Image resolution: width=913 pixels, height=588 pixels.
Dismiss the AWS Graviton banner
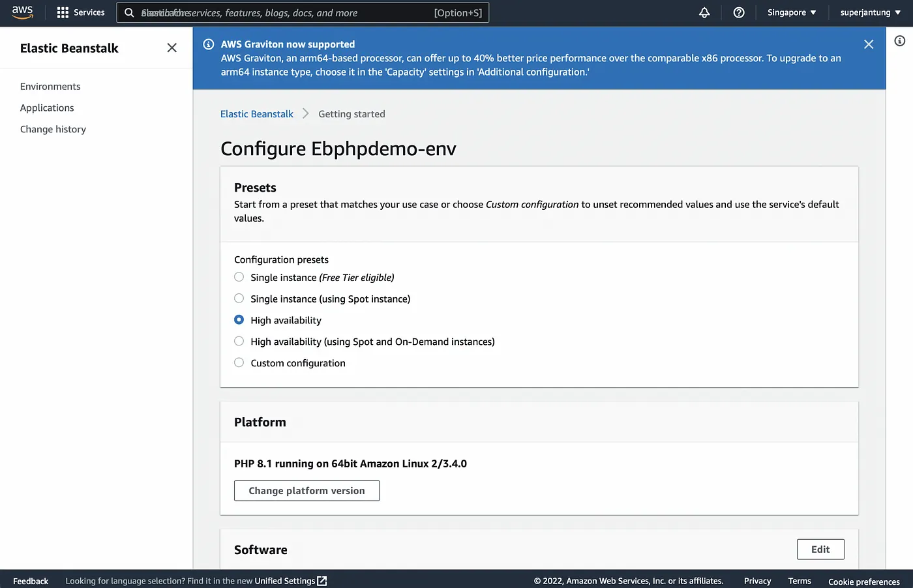869,44
